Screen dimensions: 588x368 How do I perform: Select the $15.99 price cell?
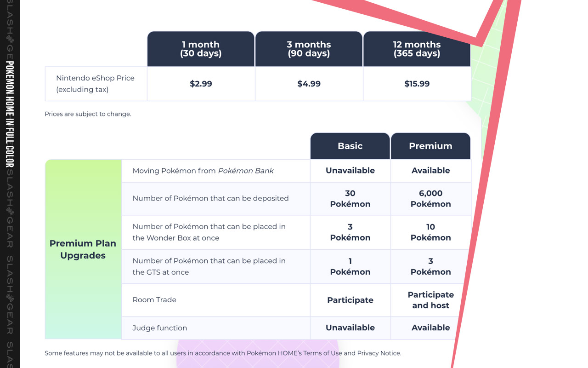(x=417, y=84)
